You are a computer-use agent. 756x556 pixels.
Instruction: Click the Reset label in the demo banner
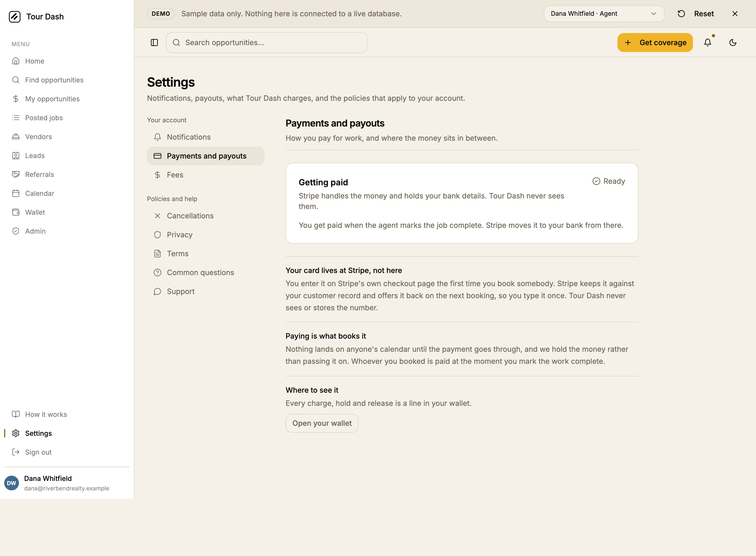click(x=704, y=13)
